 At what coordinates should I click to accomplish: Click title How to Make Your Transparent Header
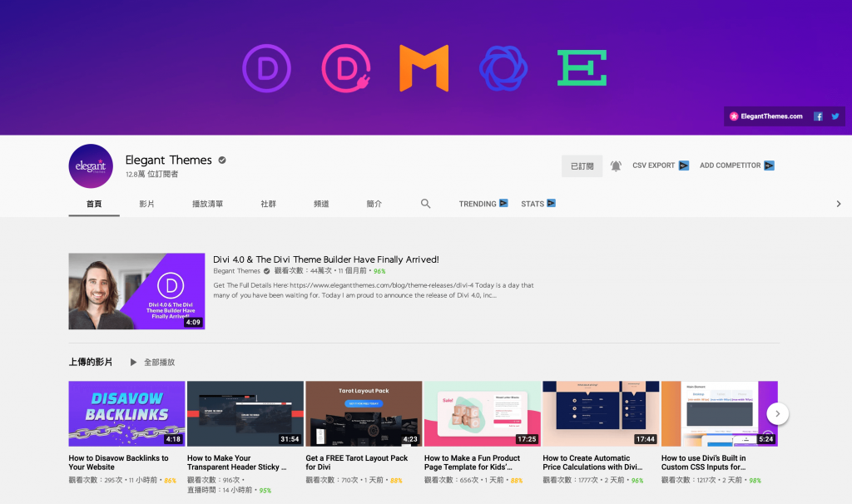(x=237, y=462)
